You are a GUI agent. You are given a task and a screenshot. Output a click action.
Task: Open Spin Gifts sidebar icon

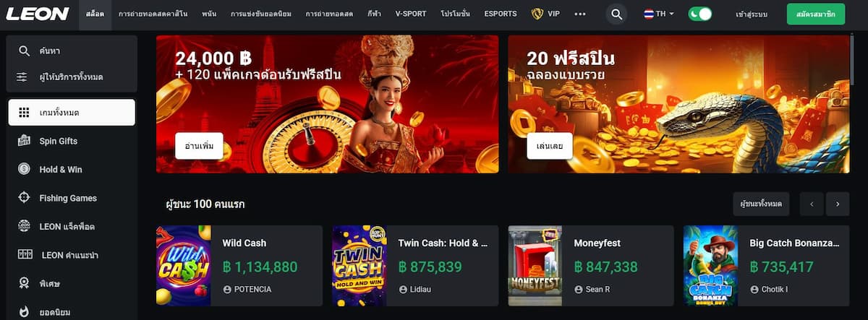24,141
